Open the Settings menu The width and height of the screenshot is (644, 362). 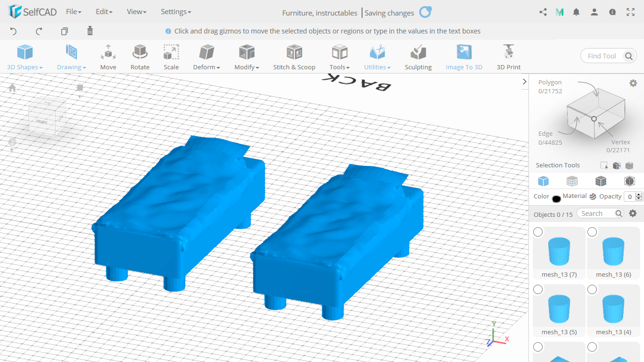tap(176, 12)
